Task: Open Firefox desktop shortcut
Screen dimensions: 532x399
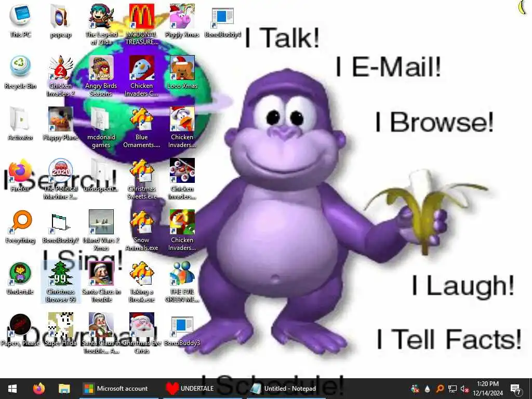Action: tap(20, 176)
